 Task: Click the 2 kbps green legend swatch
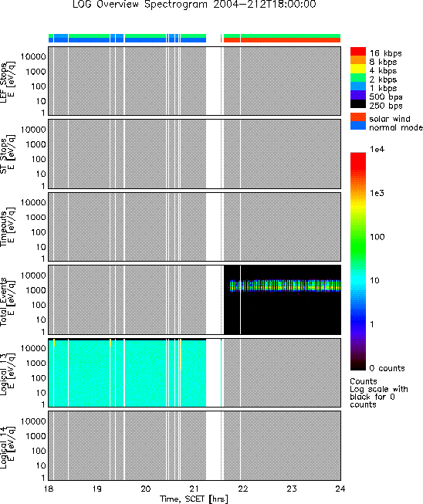tap(358, 78)
